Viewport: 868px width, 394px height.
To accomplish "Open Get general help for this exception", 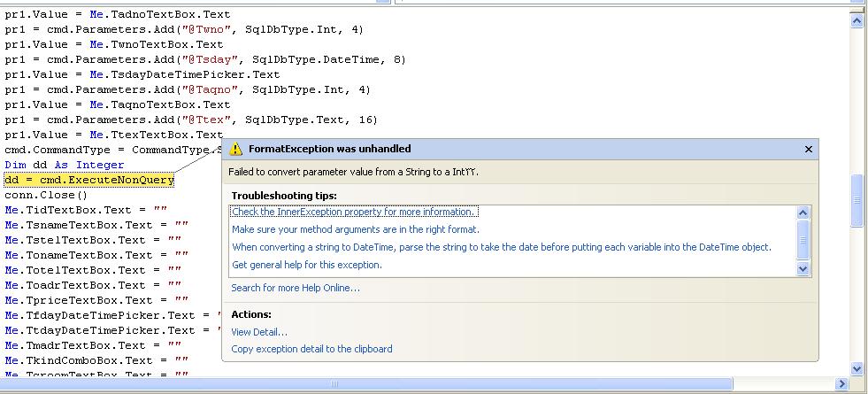I will (x=307, y=265).
